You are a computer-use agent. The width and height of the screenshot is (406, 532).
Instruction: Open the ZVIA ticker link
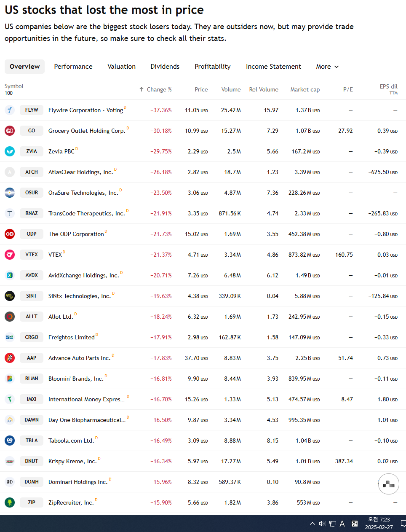point(32,151)
